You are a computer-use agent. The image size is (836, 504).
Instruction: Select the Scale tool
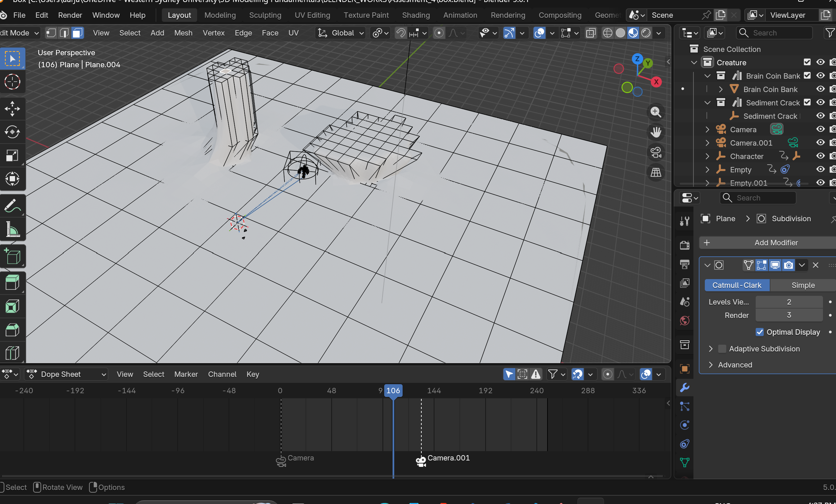13,156
